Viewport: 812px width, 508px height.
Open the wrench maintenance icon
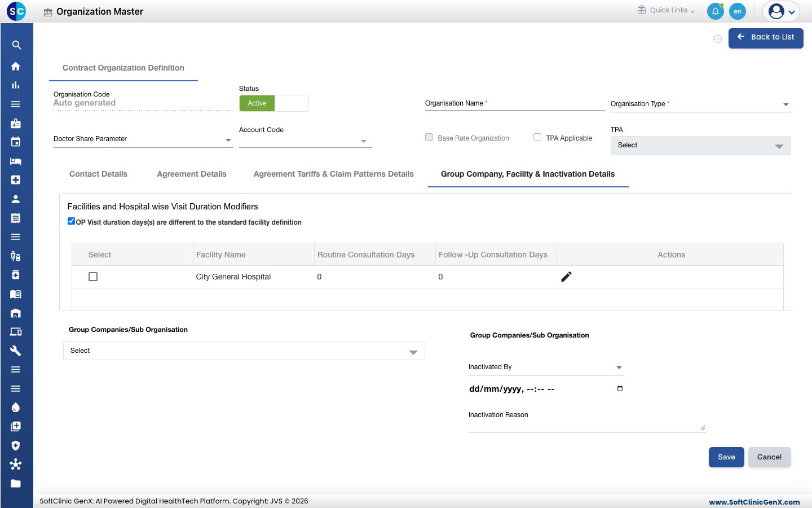[x=16, y=351]
